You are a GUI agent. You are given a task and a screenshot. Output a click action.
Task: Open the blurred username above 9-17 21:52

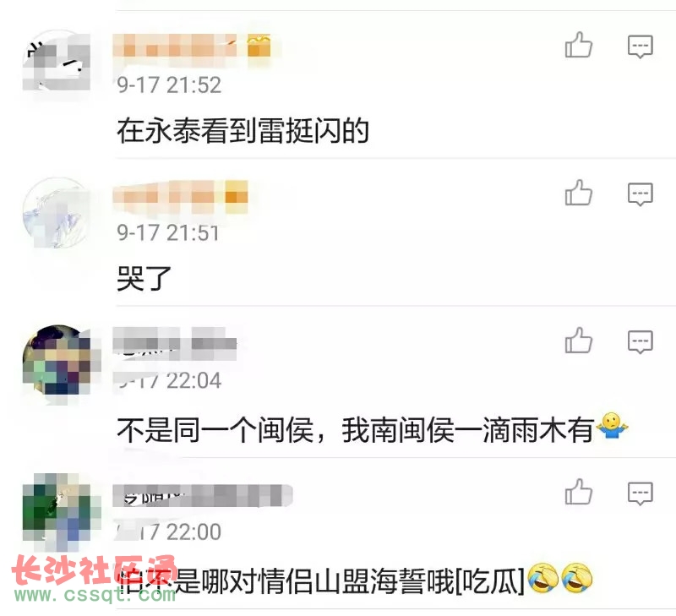175,46
